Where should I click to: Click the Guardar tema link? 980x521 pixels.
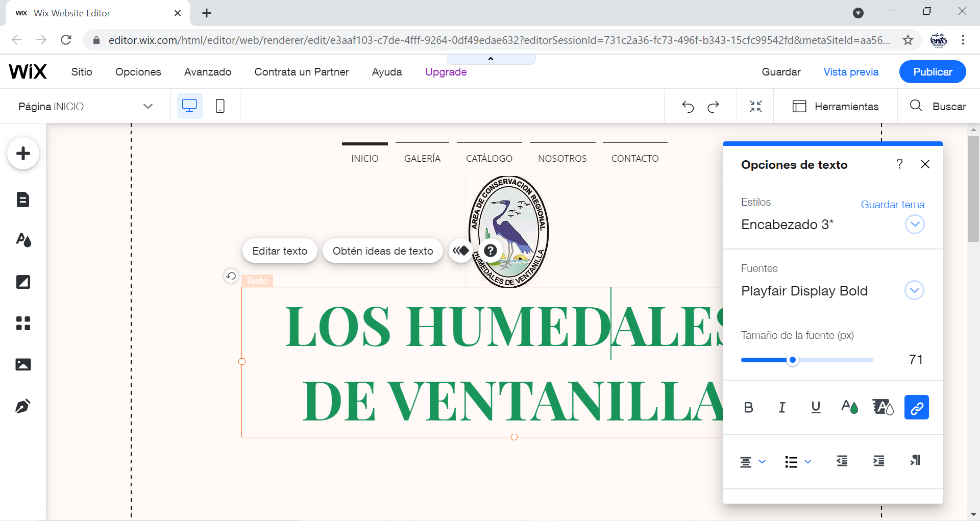pyautogui.click(x=892, y=205)
